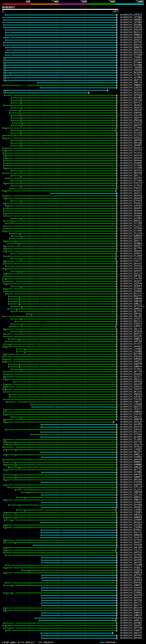Open hit UniRef100_C6TKW2
Image resolution: width=146 pixels, height=644 pixels.
click(131, 17)
